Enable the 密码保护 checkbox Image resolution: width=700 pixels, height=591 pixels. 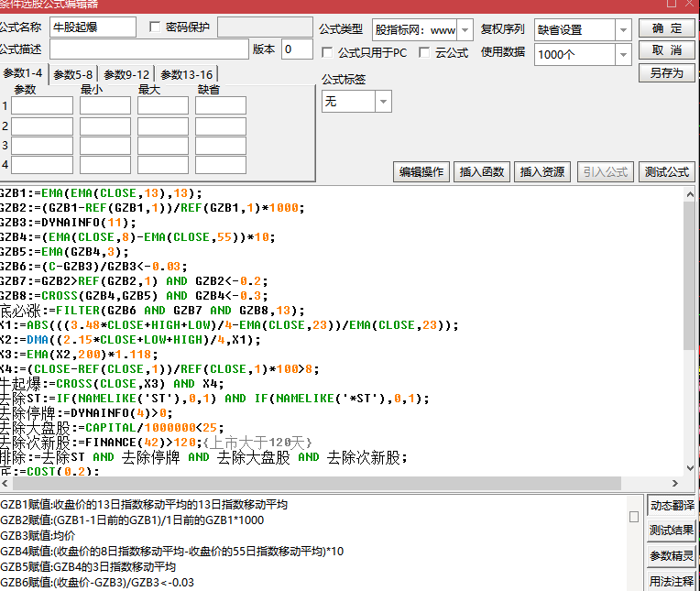[155, 27]
